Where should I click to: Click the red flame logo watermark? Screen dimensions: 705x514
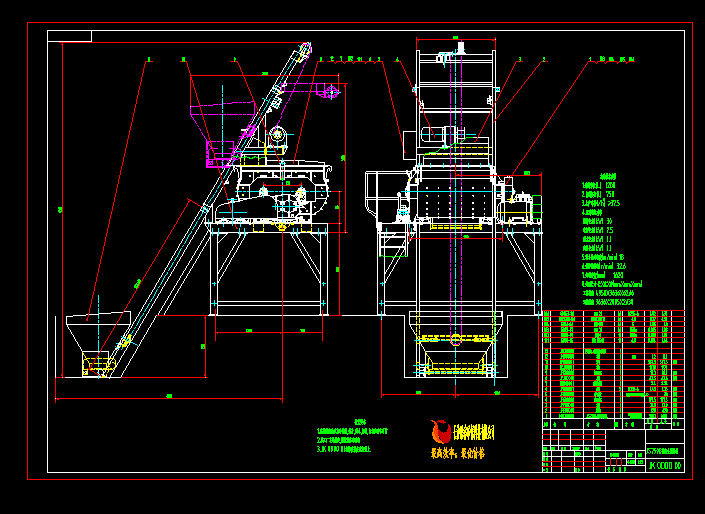coord(440,431)
